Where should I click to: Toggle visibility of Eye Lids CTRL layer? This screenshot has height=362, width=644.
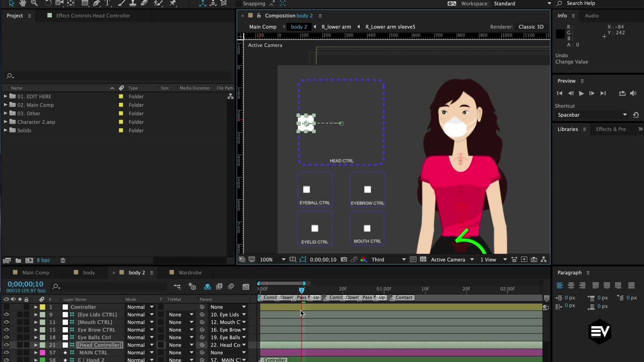tap(6, 314)
